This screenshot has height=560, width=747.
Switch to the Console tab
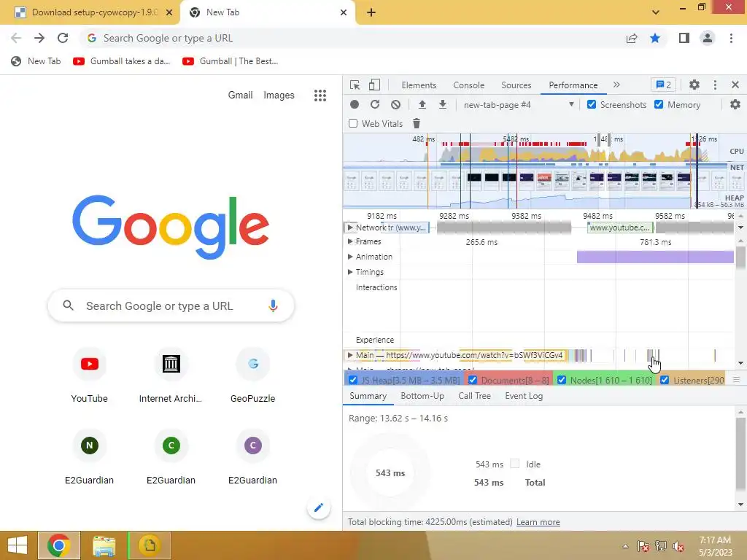click(x=469, y=85)
